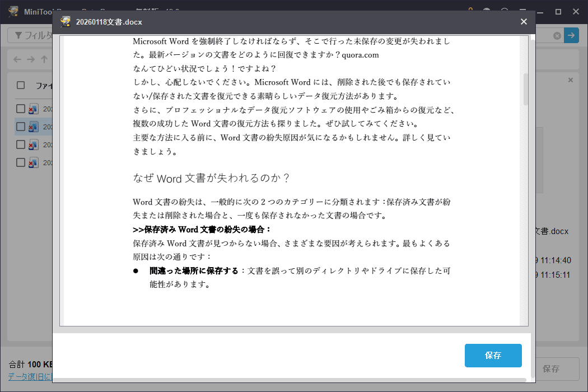588x392 pixels.
Task: Click the MiniTool Power Data Recovery logo icon
Action: pyautogui.click(x=12, y=11)
